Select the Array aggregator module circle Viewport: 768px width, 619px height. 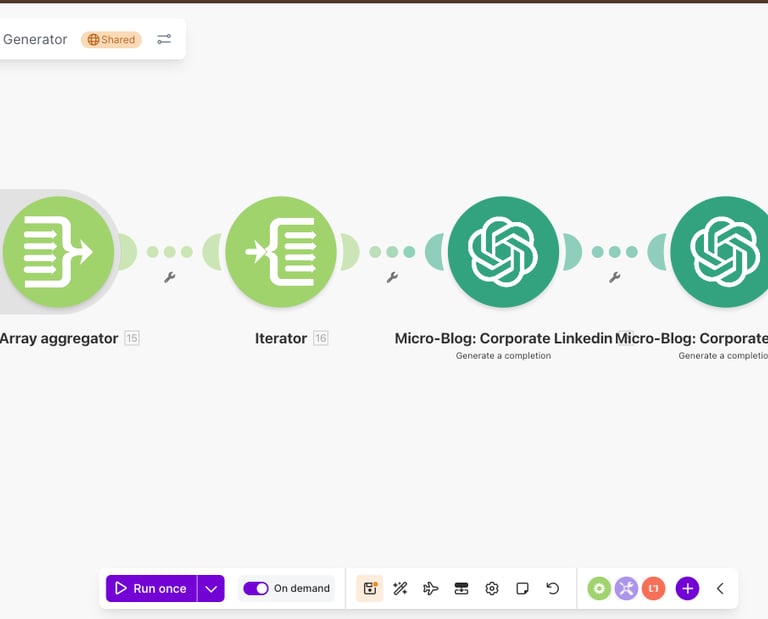tap(58, 252)
